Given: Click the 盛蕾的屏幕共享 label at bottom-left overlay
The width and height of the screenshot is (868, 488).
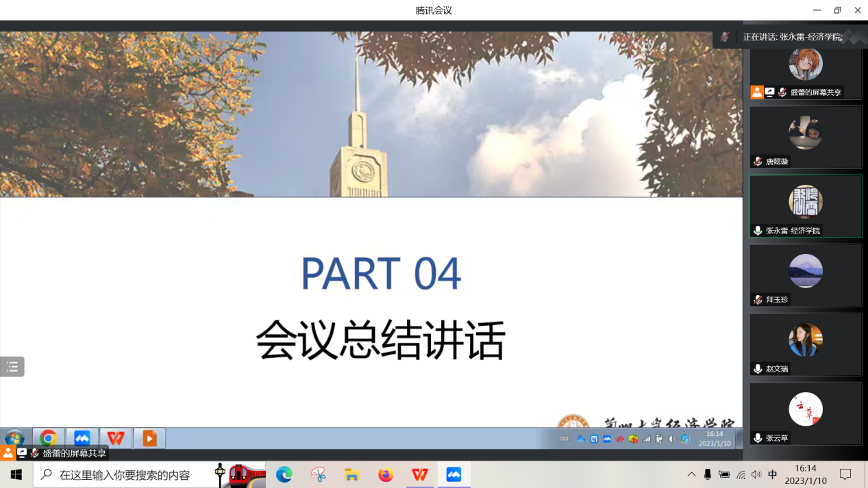Looking at the screenshot, I should point(75,453).
